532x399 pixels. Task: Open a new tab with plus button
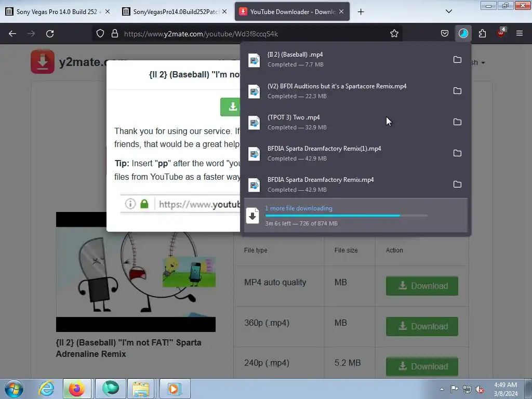[x=361, y=12]
